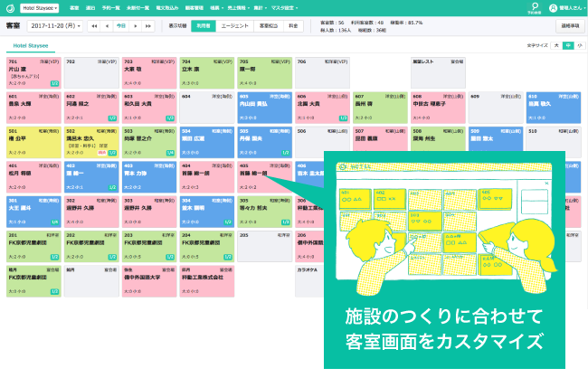Set font size to 大
This screenshot has height=387, width=588.
click(555, 44)
